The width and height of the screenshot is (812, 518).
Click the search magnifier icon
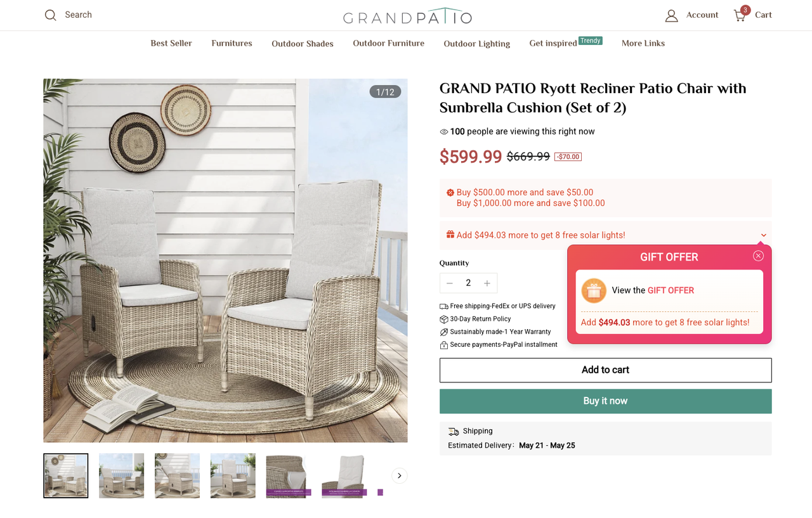(51, 15)
